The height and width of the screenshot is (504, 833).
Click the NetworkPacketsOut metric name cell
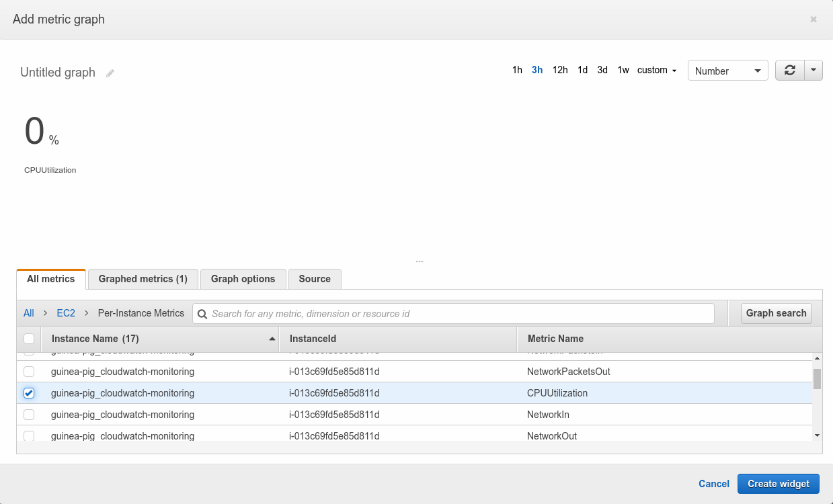click(569, 372)
